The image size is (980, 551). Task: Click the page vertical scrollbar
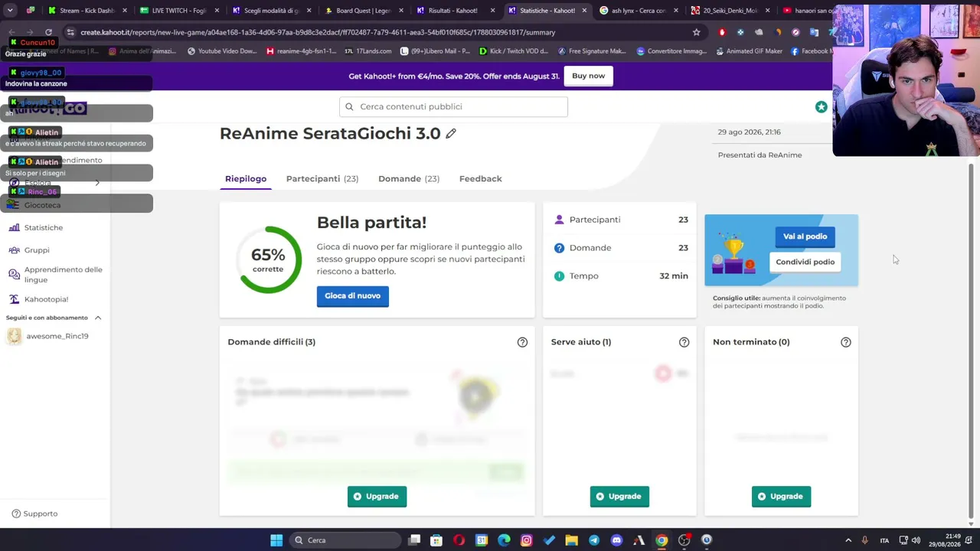[972, 341]
